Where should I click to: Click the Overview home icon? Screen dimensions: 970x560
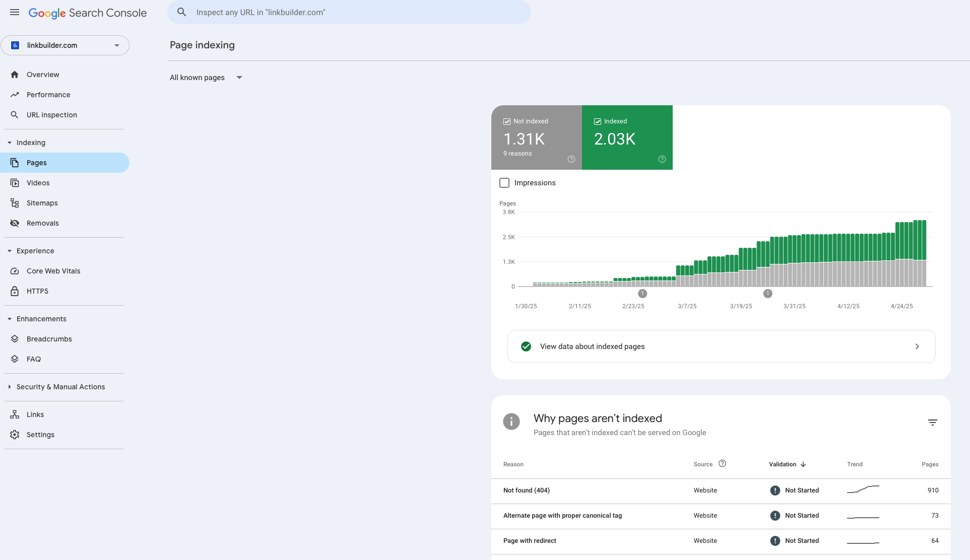click(15, 75)
